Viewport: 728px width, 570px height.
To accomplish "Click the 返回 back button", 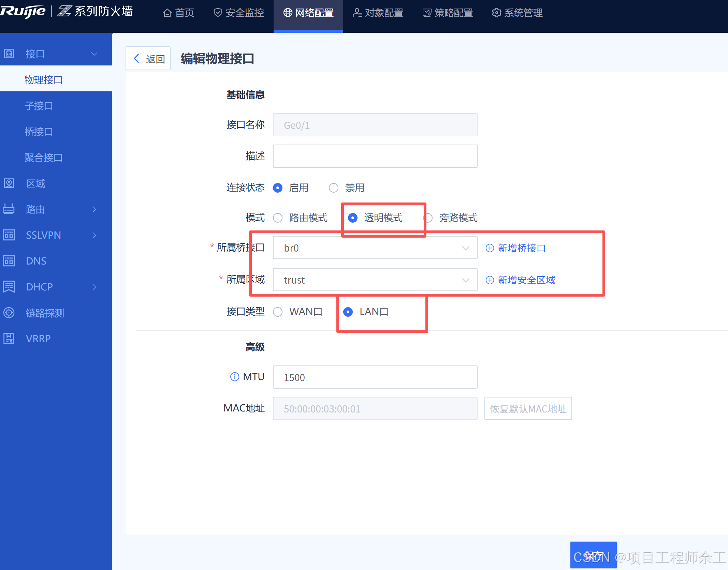I will (x=148, y=59).
